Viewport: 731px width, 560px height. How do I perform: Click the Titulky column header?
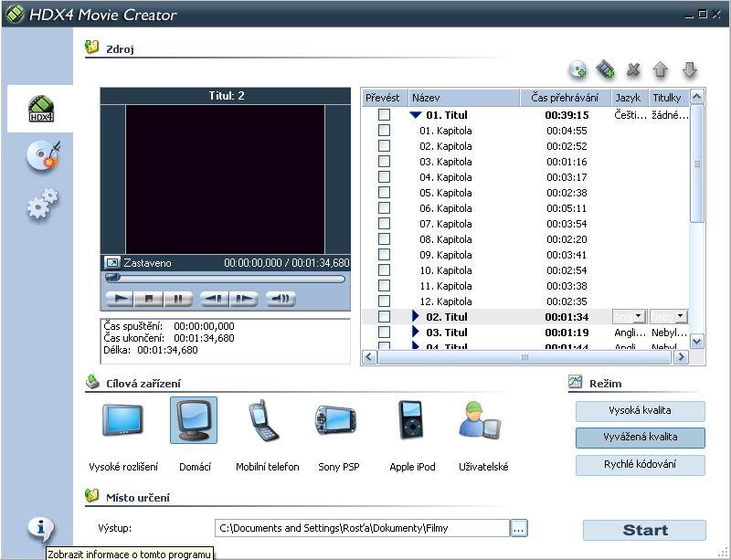668,98
